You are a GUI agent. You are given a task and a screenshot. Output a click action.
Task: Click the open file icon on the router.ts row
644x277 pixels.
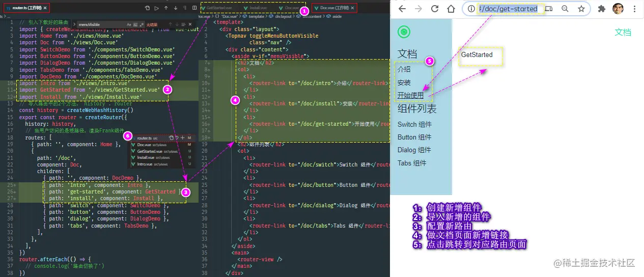172,138
